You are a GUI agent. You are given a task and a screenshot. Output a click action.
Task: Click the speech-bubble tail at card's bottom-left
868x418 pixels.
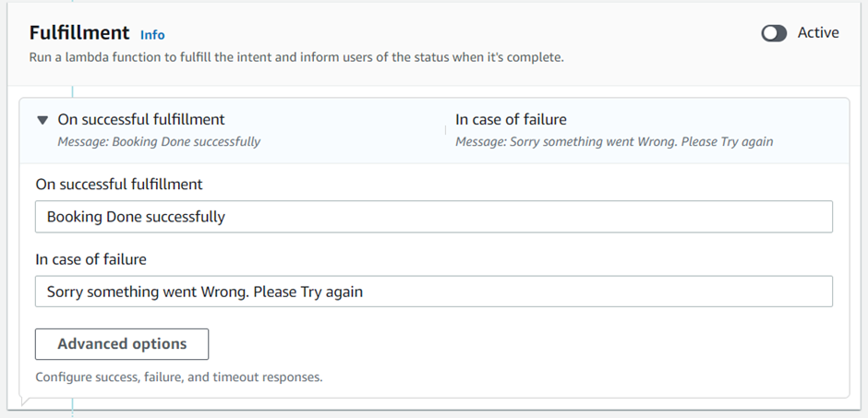25,400
